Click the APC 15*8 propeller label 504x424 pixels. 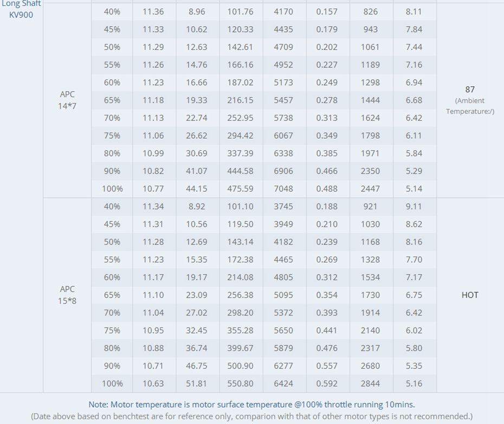pyautogui.click(x=67, y=294)
